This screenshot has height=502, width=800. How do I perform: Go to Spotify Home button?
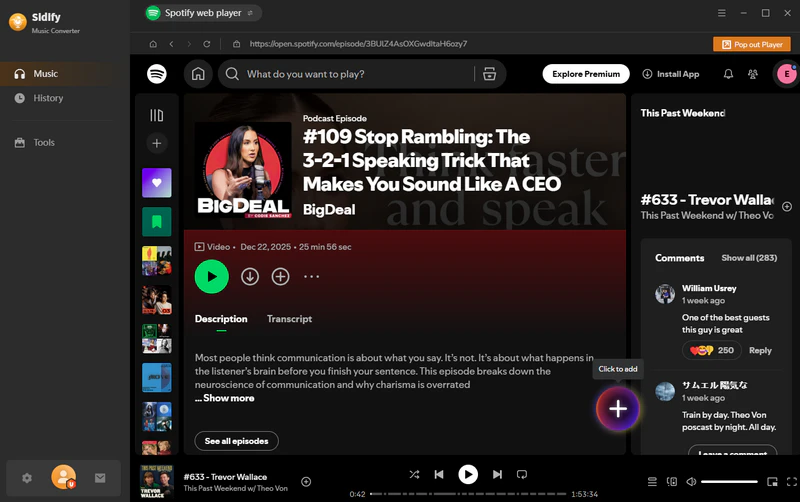(198, 74)
